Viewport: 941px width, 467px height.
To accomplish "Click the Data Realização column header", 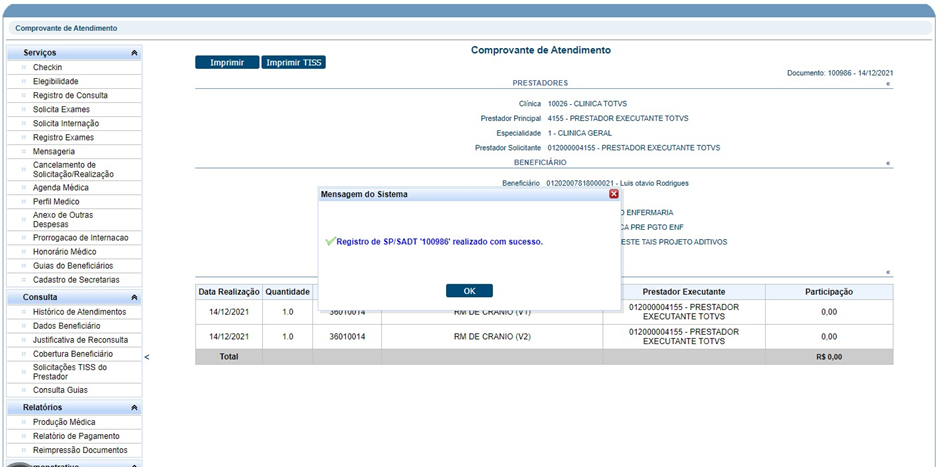I will click(x=228, y=292).
